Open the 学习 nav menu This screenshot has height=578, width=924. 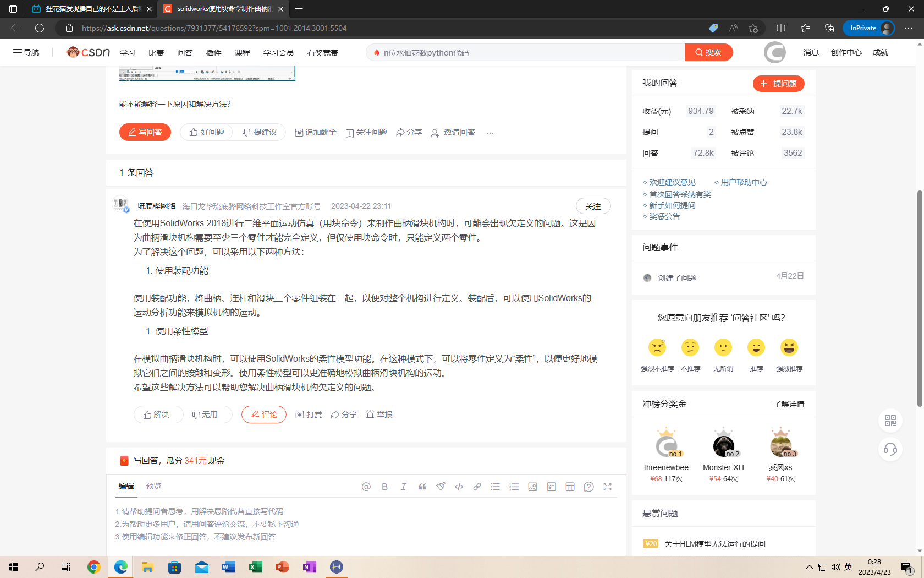[128, 53]
